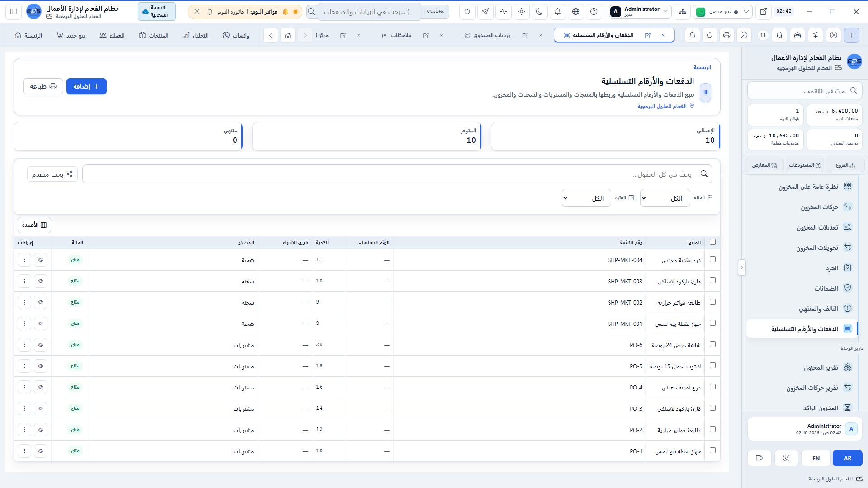Expand the connection status dropdown arrow
The width and height of the screenshot is (868, 488).
[746, 12]
